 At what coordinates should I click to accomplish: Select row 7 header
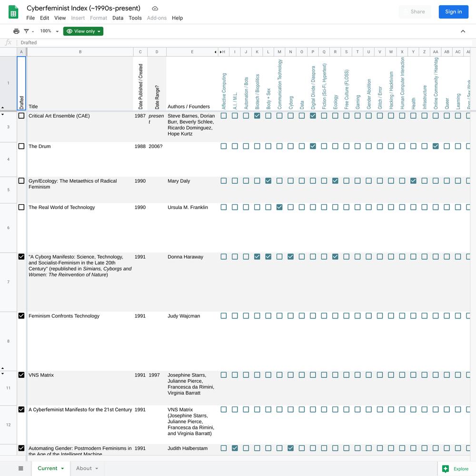8,282
